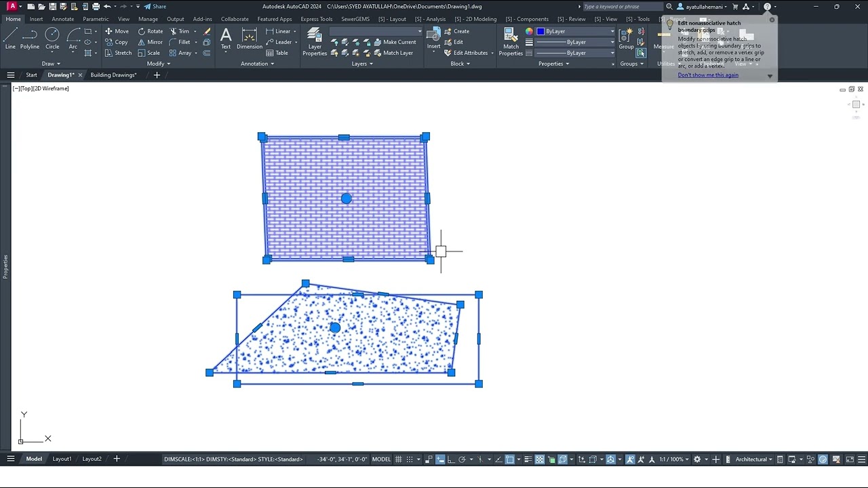Open the layer name dropdown

(x=376, y=31)
